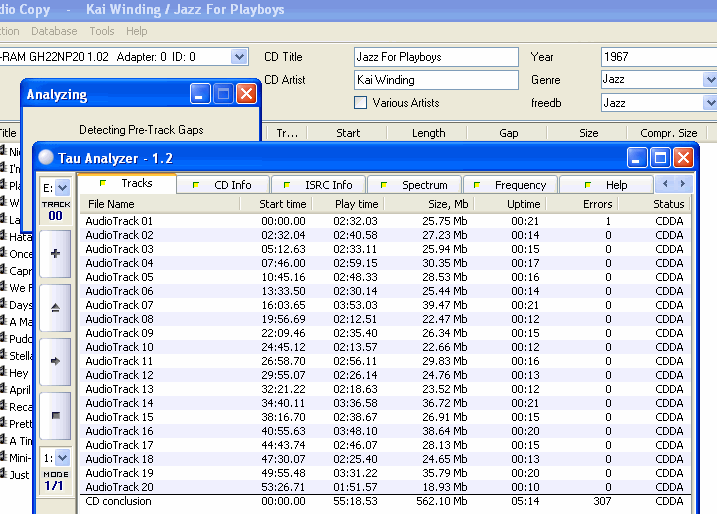The width and height of the screenshot is (717, 514).
Task: Open the ISRC Info tab
Action: coord(318,185)
